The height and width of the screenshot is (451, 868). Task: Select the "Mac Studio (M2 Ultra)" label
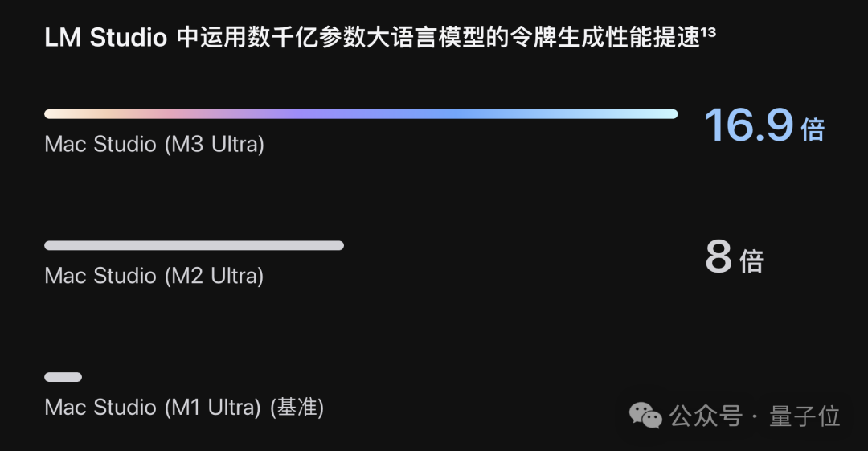[154, 276]
